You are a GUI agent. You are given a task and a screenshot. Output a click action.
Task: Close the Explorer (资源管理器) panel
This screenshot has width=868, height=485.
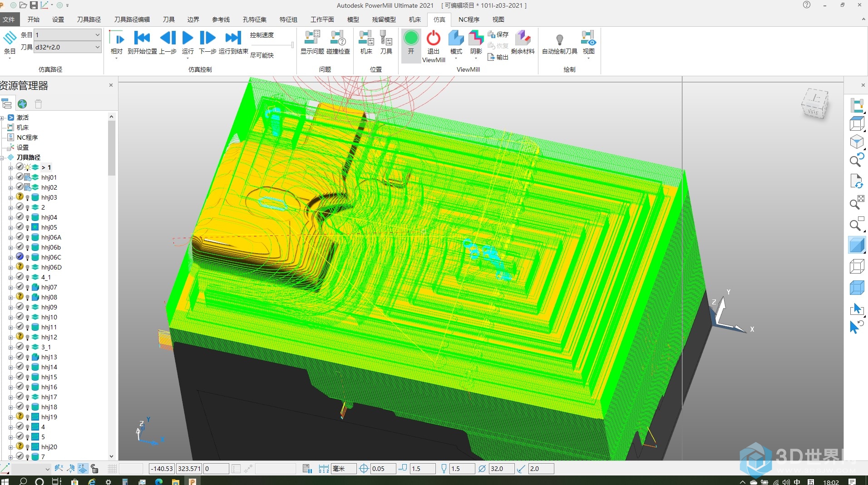click(111, 85)
